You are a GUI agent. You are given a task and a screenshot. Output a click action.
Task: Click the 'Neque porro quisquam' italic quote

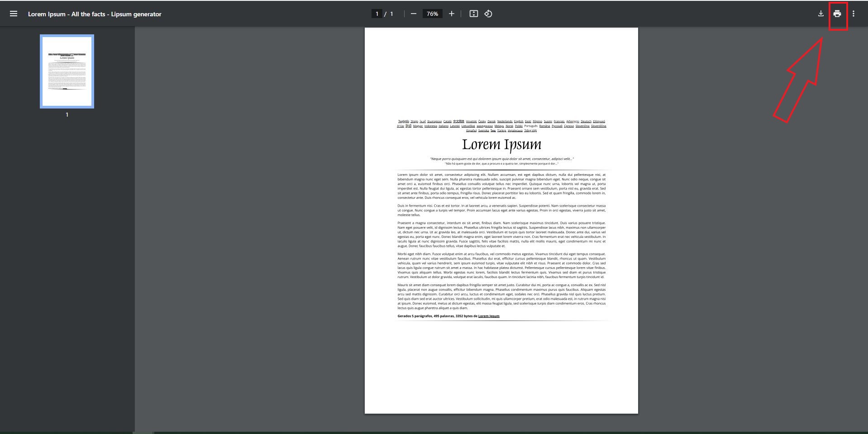coord(501,159)
